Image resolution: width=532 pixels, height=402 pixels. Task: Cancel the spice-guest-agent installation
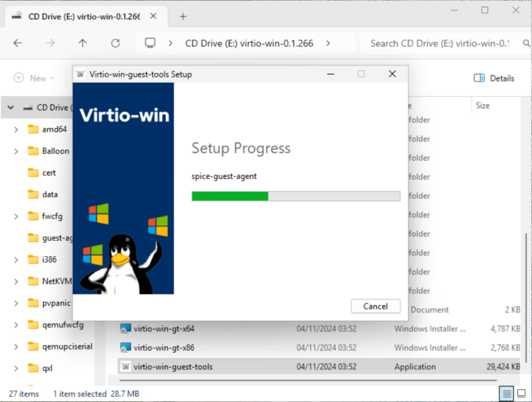(375, 306)
